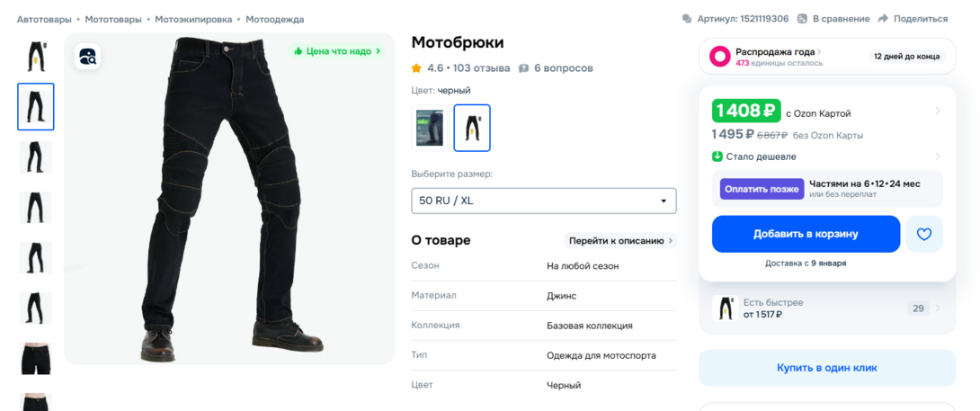The image size is (980, 411).
Task: Click the Share arrow icon
Action: pyautogui.click(x=883, y=19)
